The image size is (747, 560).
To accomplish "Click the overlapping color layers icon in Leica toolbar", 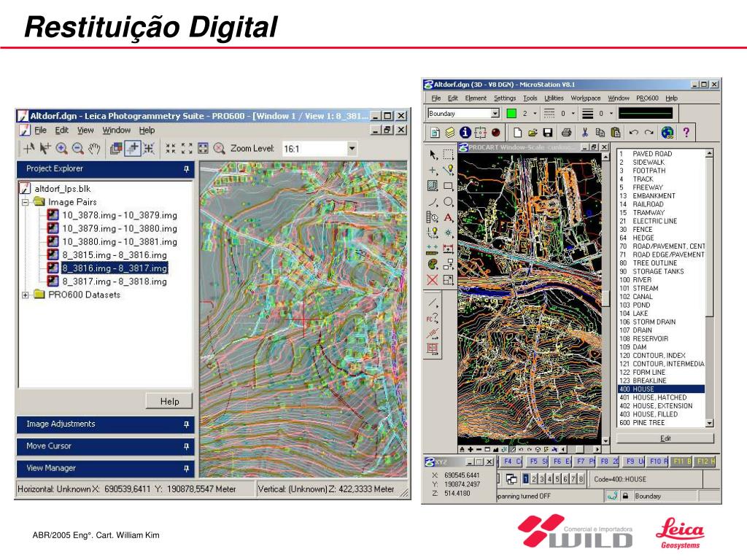I will click(x=116, y=149).
